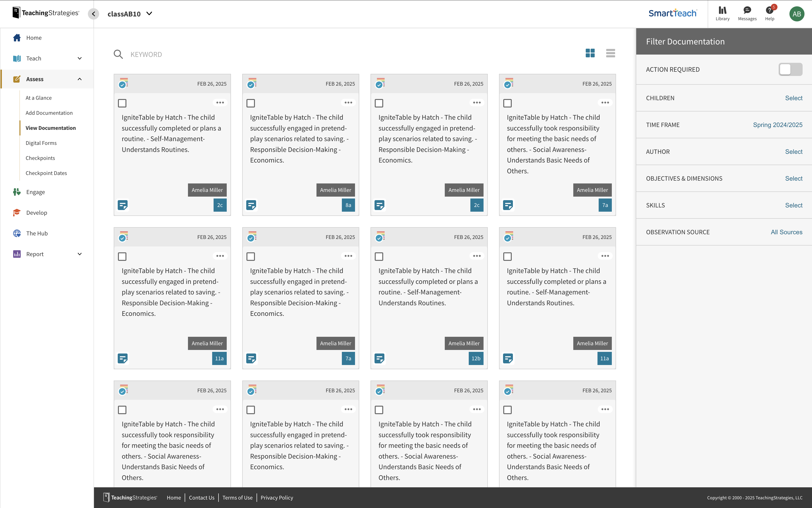The width and height of the screenshot is (812, 508).
Task: Change Observation Source from All Sources
Action: click(786, 232)
